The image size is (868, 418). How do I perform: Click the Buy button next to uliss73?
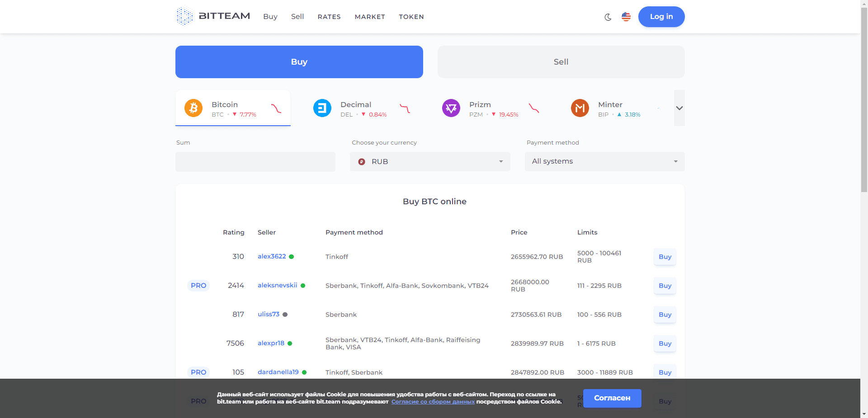click(665, 315)
